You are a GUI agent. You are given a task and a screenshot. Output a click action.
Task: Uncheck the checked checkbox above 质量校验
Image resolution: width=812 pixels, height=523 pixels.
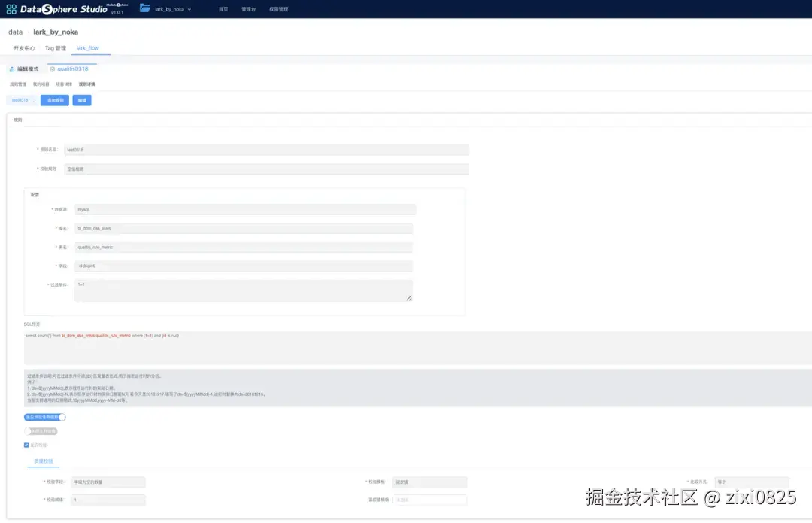point(26,443)
